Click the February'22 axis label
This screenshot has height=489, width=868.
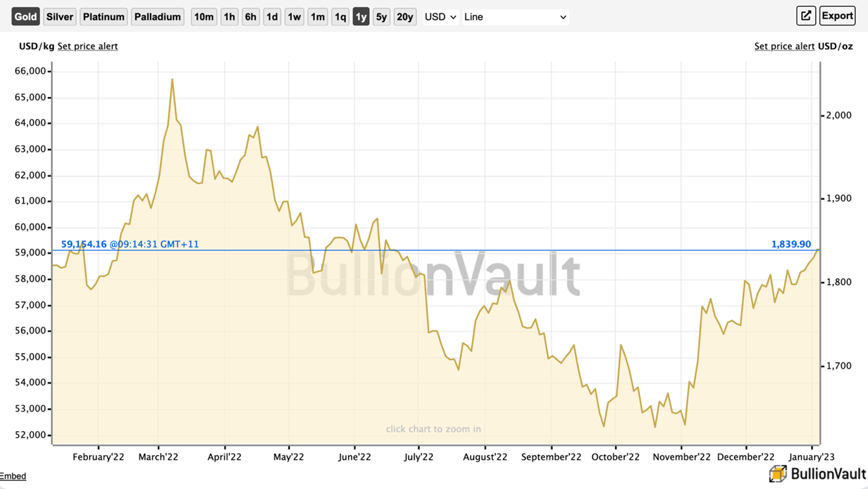coord(98,457)
